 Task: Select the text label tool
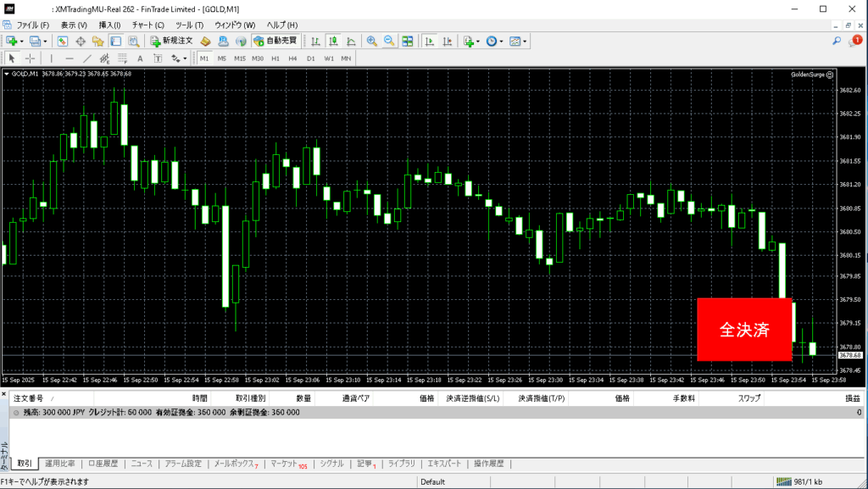[140, 58]
